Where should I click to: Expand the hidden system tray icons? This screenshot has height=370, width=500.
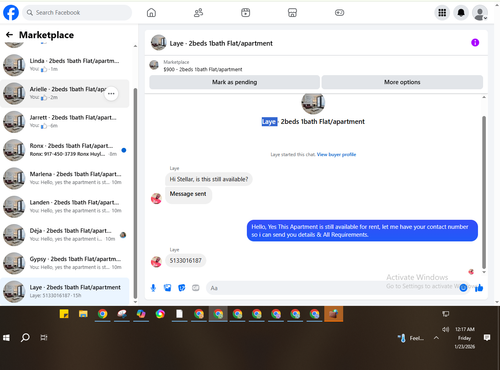click(x=436, y=338)
